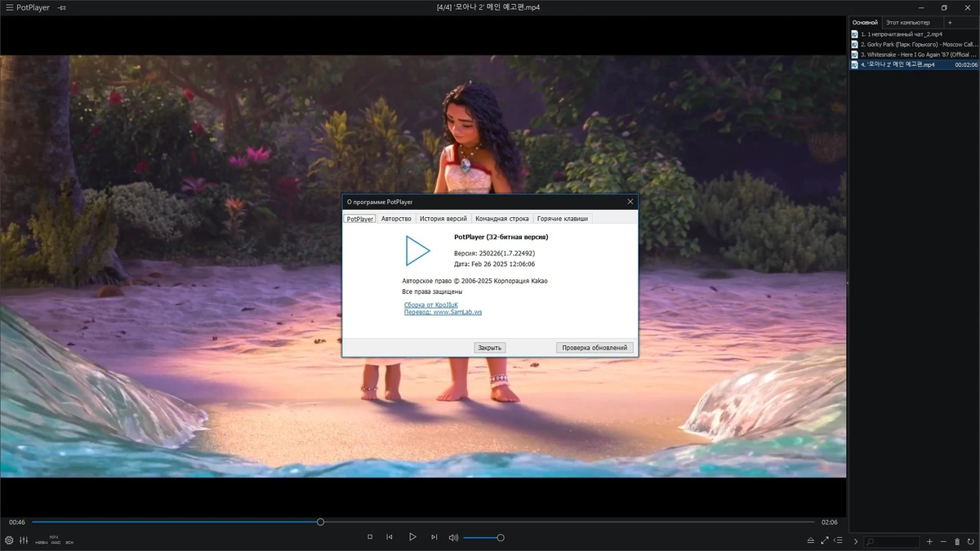
Task: Stop playback with the stop button
Action: 370,537
